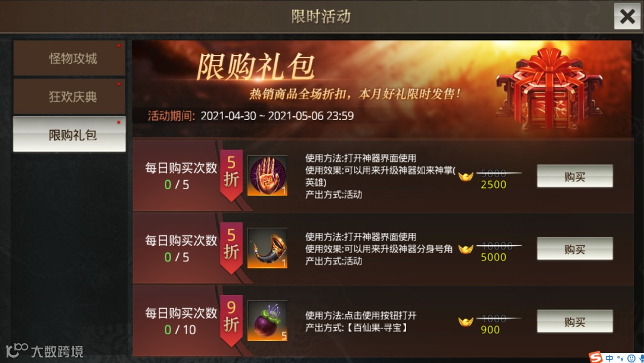644x363 pixels.
Task: Click the gold ingot icon beside 5000
Action: pyautogui.click(x=466, y=249)
